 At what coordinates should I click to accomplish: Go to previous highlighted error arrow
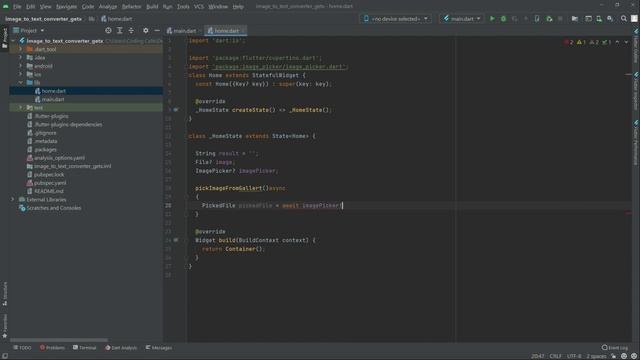pyautogui.click(x=617, y=42)
